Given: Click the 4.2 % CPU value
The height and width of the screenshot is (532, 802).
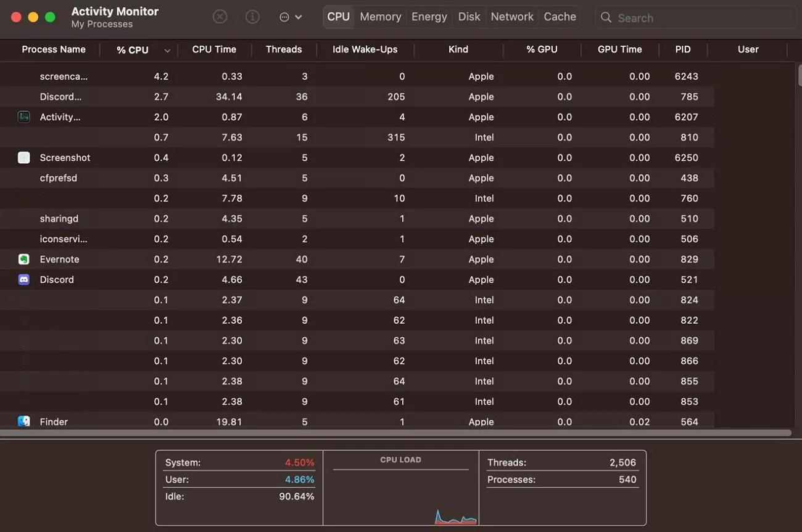Looking at the screenshot, I should tap(161, 76).
